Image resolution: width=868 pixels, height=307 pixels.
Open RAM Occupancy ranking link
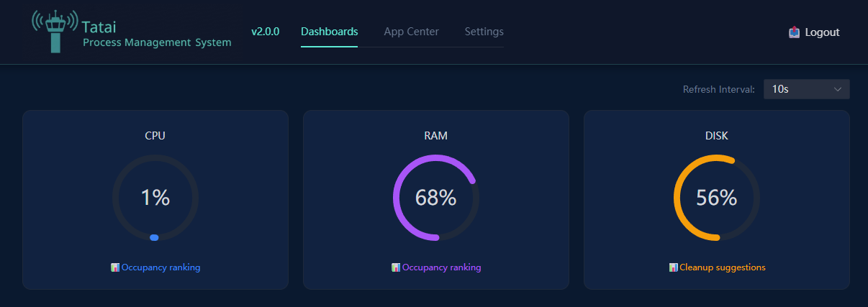pyautogui.click(x=441, y=267)
